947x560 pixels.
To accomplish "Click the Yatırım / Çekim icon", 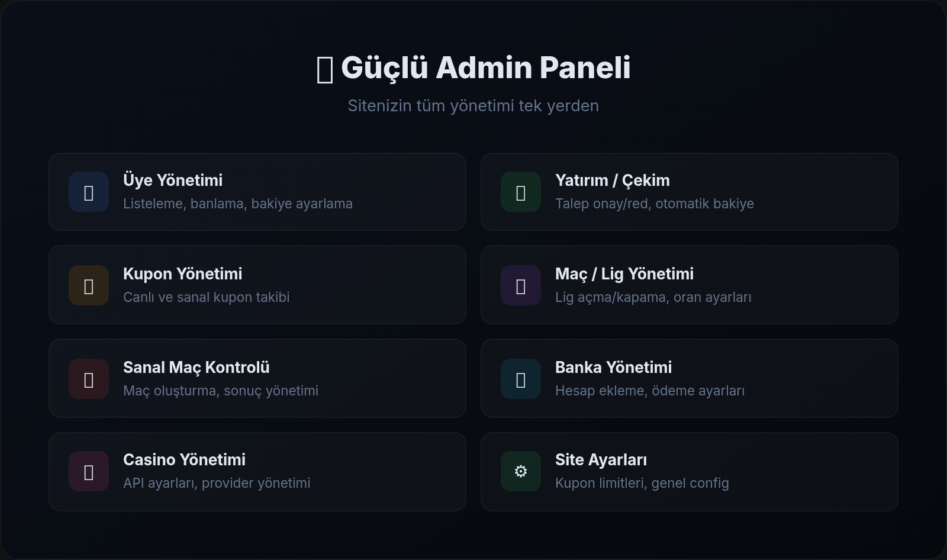I will pyautogui.click(x=521, y=192).
